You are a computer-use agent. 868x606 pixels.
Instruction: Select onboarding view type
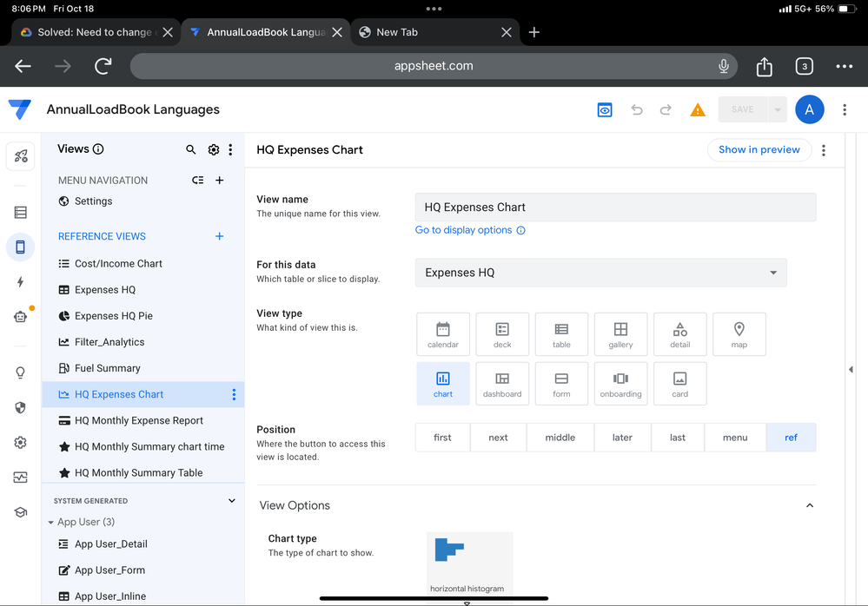[x=620, y=384]
